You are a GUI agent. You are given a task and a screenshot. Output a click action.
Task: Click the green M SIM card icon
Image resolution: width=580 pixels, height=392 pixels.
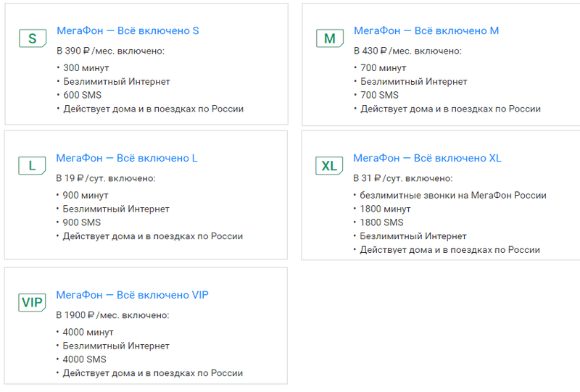[x=330, y=38]
